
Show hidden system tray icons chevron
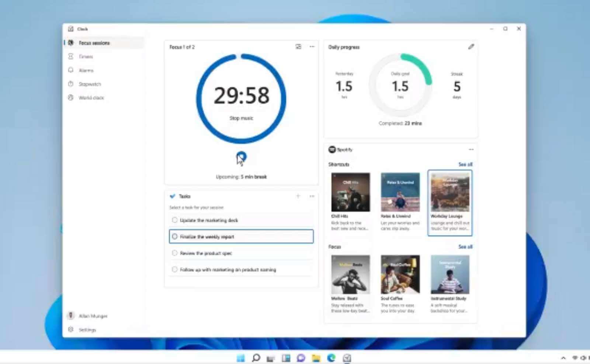coord(563,358)
